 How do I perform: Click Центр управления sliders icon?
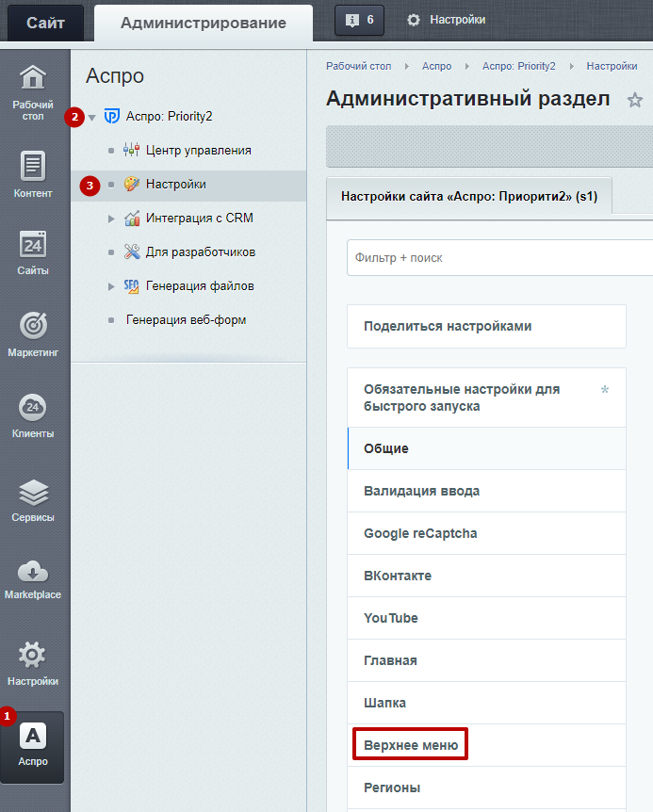coord(132,150)
